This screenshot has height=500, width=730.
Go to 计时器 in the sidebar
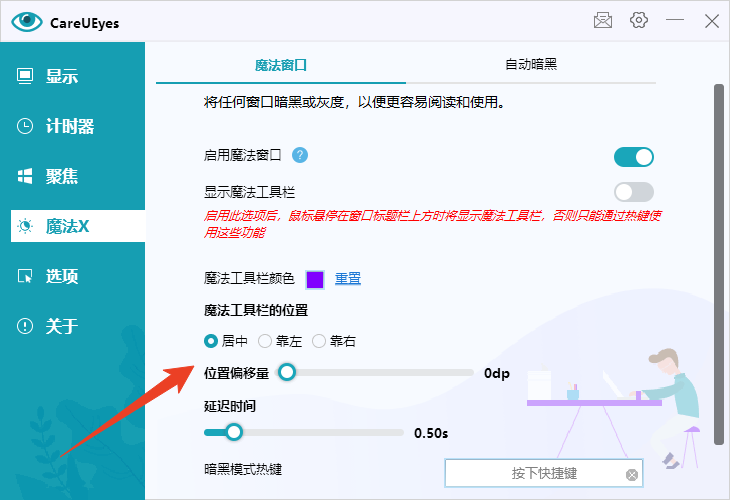coord(70,126)
